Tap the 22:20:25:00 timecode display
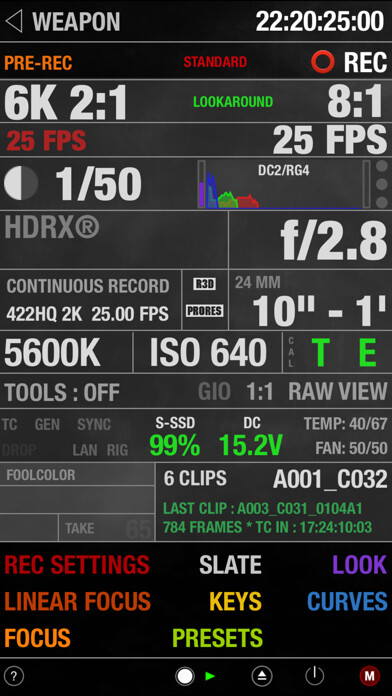Screen dimensions: 392x696 [x=320, y=21]
